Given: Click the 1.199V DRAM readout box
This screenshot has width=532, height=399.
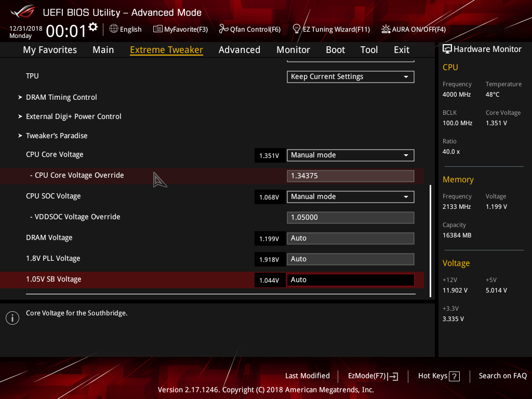Looking at the screenshot, I should (x=270, y=238).
